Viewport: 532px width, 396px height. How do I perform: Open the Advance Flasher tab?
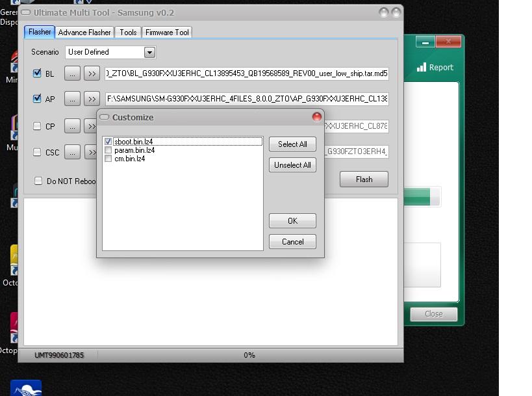[84, 33]
